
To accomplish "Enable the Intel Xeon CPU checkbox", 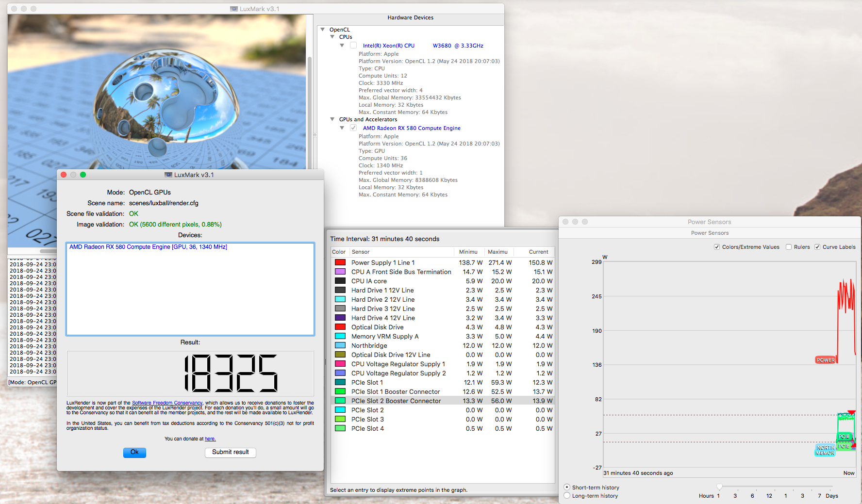I will [x=353, y=46].
